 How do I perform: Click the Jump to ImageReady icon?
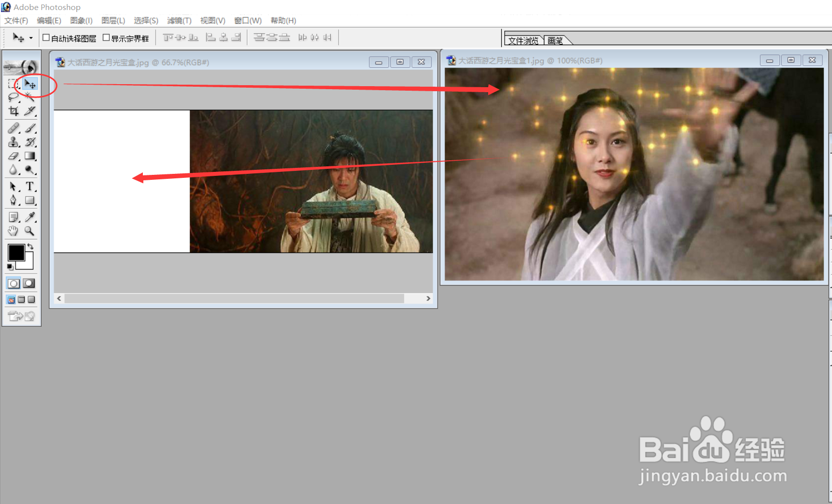click(22, 316)
